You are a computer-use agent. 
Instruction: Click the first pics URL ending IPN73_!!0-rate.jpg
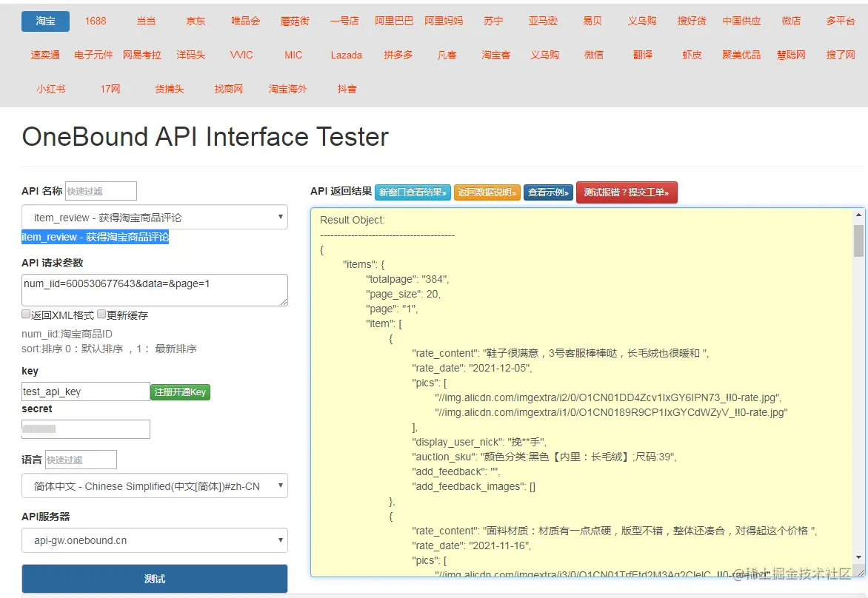coord(608,397)
